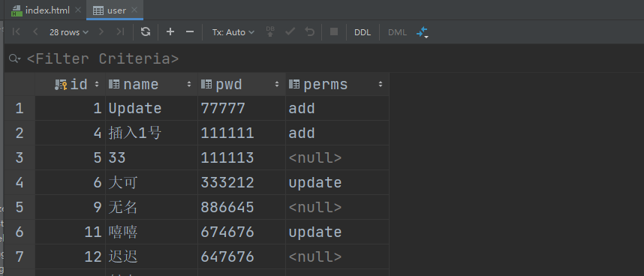Focus the Filter Criteria input field

(103, 58)
